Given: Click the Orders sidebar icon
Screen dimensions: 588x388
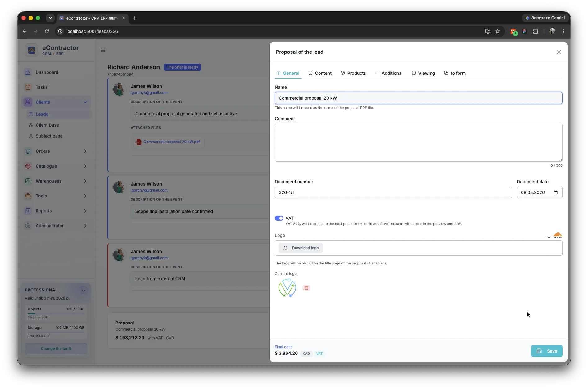Looking at the screenshot, I should [28, 151].
